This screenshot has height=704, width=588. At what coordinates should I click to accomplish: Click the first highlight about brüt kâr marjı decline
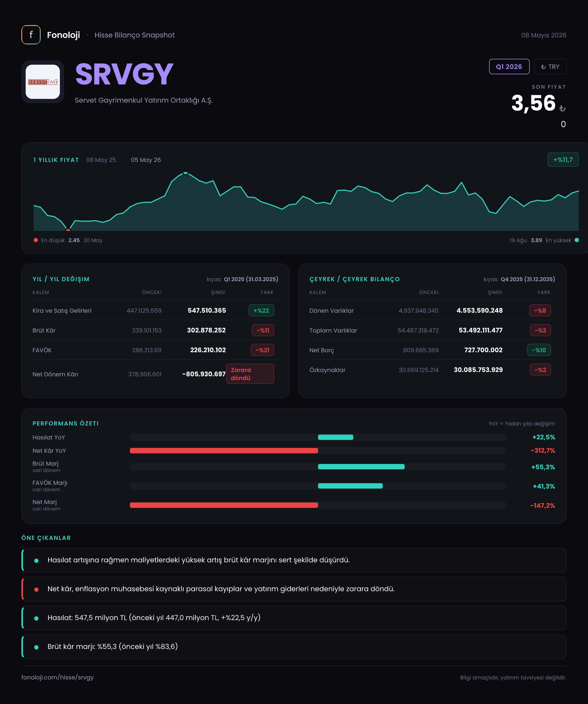click(294, 560)
